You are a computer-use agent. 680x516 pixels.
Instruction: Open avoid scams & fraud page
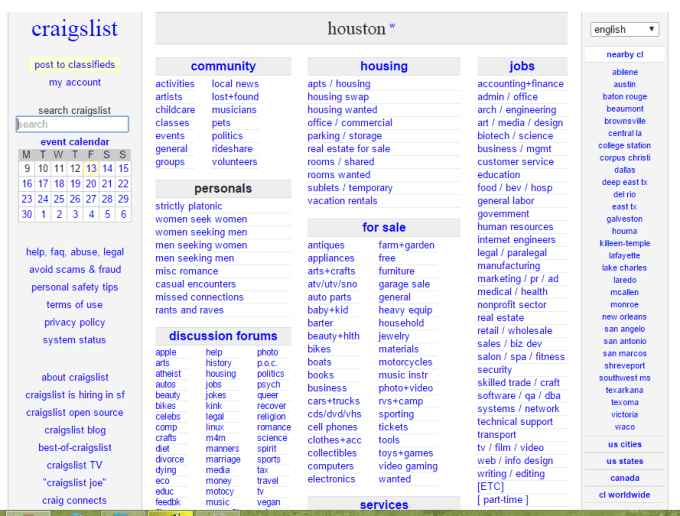click(x=75, y=269)
